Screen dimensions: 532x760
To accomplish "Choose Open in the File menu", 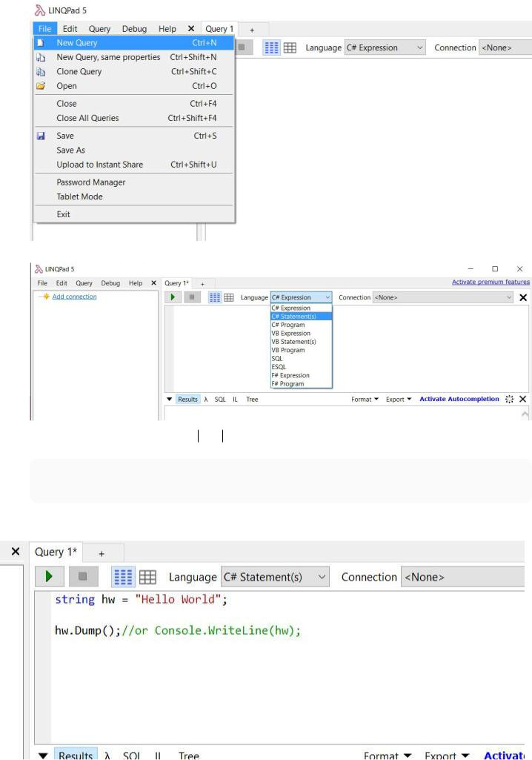I will tap(134, 86).
